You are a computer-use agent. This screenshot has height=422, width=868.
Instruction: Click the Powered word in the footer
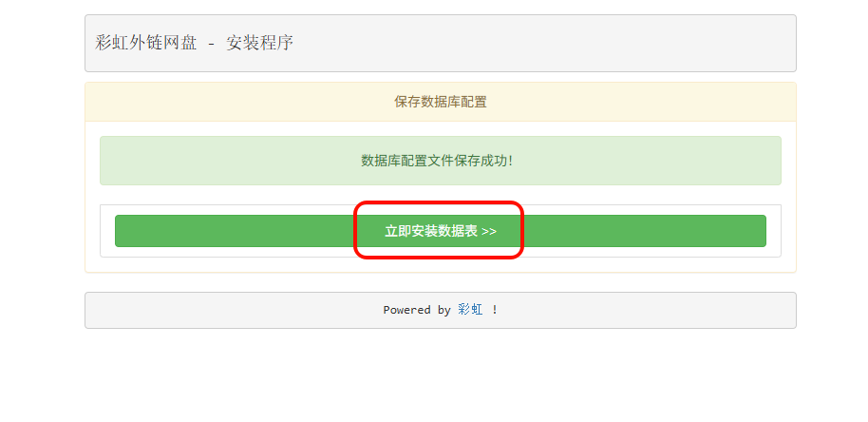point(406,310)
